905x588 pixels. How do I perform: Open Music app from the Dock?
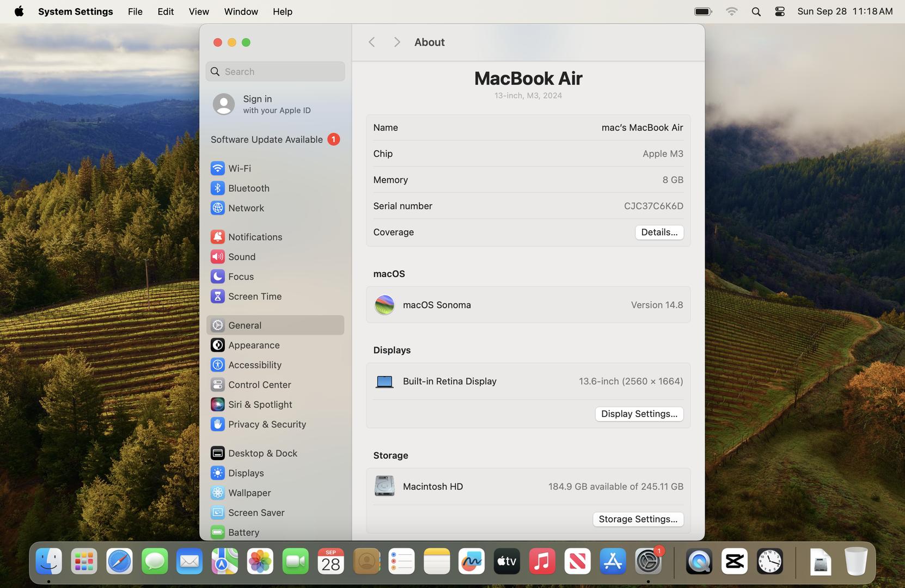click(x=542, y=561)
